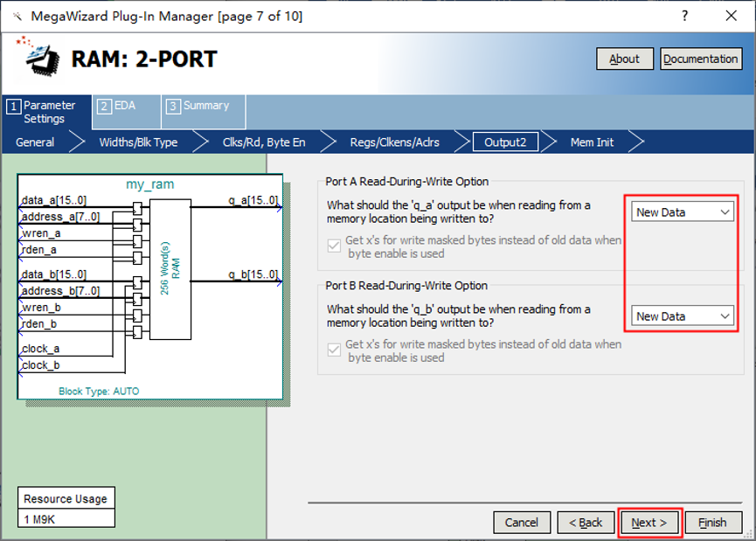Click the Resource Usage 1 M9K box
Viewport: 756px width, 541px height.
66,508
